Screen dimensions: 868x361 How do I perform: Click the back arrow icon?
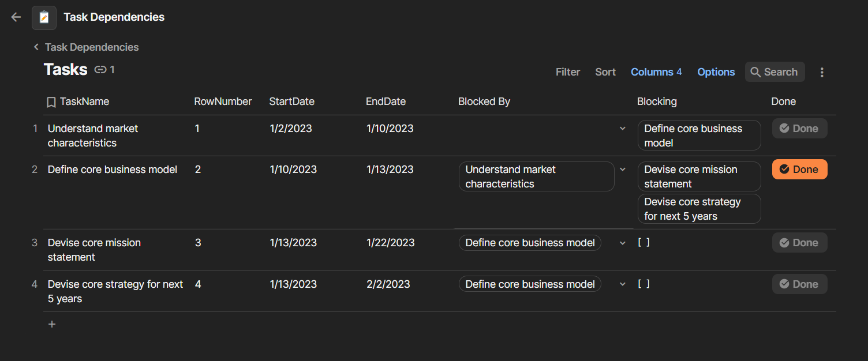tap(16, 17)
